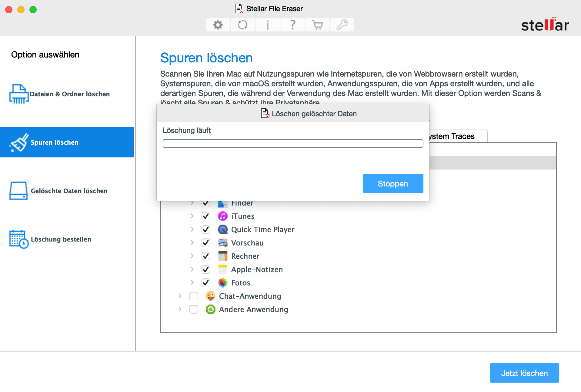
Task: Uncheck the Vorschau checkbox
Action: coord(206,243)
